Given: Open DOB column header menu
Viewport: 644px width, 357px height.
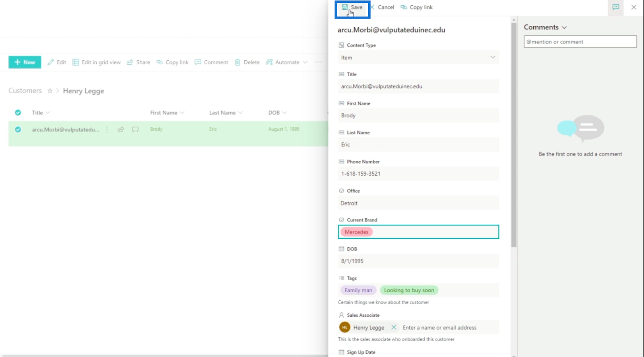Looking at the screenshot, I should (277, 113).
